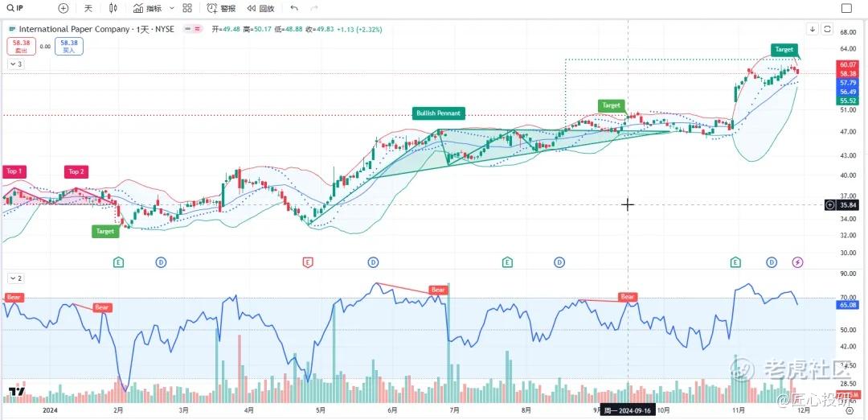Open symbol search for IP
Viewport: 868px width, 420px height.
coord(15,8)
